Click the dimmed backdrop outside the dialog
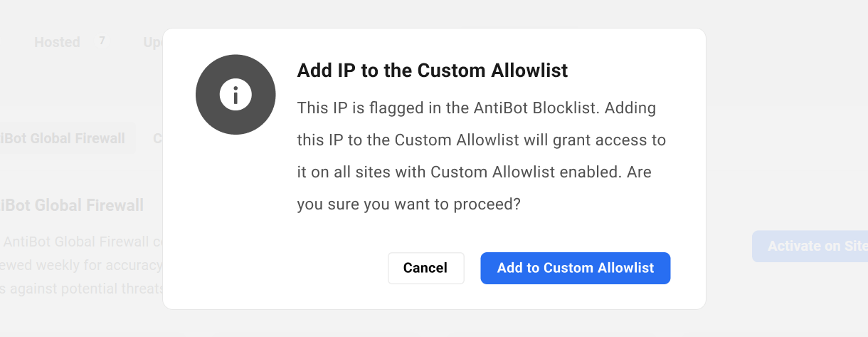 point(783,107)
